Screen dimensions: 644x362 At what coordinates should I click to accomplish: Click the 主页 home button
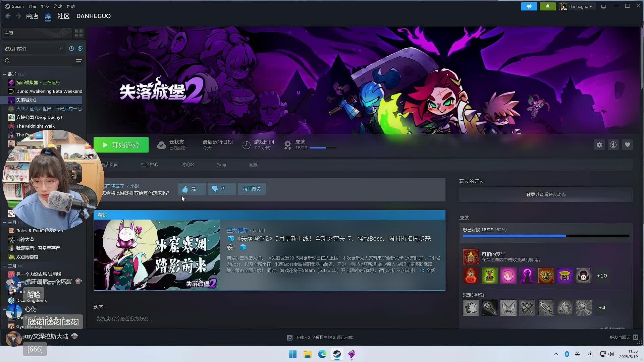(x=37, y=33)
